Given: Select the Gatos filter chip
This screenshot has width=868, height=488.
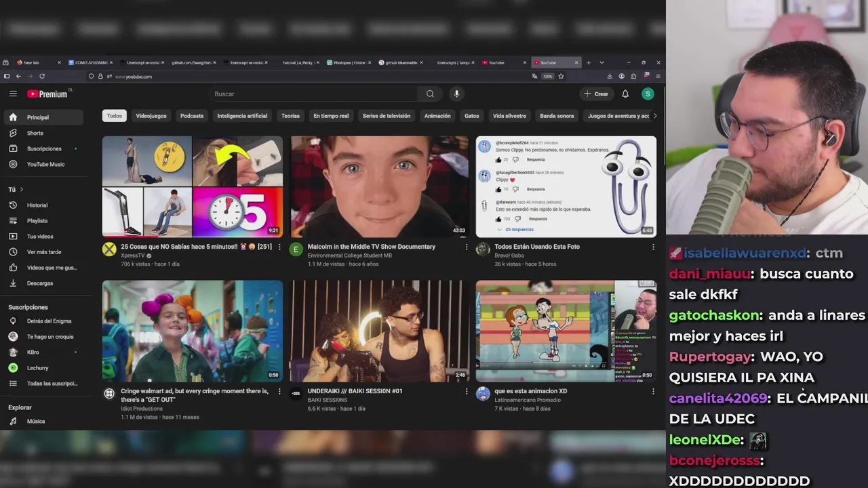Looking at the screenshot, I should (472, 116).
